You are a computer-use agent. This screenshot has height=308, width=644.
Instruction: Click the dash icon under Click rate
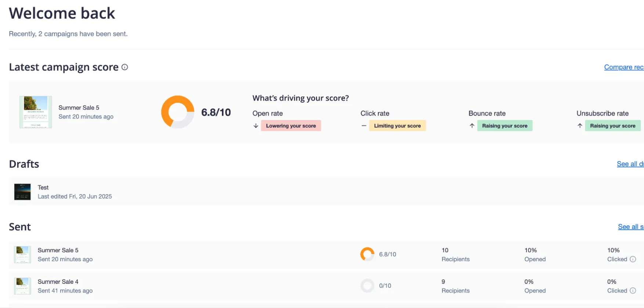364,126
